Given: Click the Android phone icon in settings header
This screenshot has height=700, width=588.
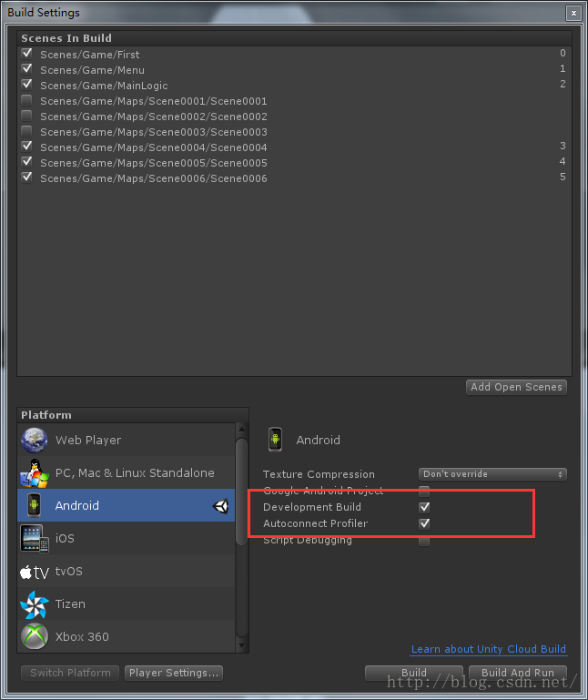Looking at the screenshot, I should [275, 440].
